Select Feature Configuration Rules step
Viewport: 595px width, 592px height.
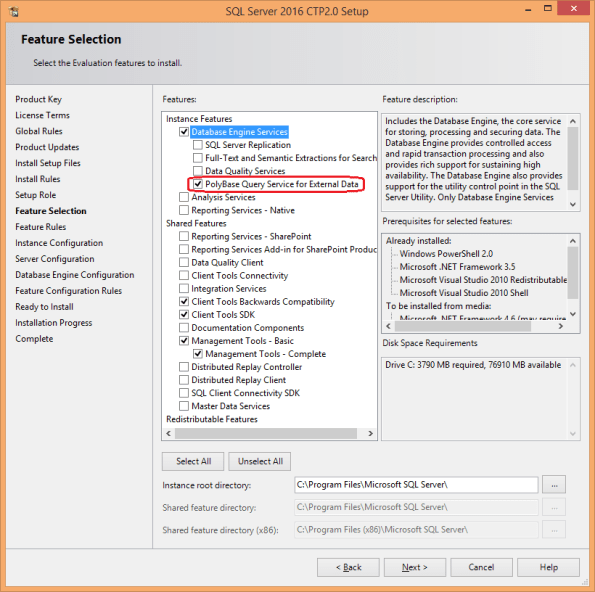[69, 291]
